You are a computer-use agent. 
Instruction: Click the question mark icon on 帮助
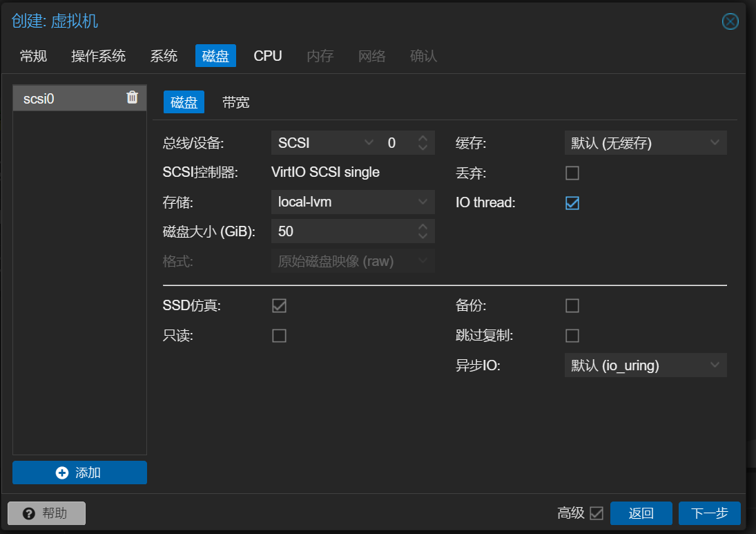[29, 513]
